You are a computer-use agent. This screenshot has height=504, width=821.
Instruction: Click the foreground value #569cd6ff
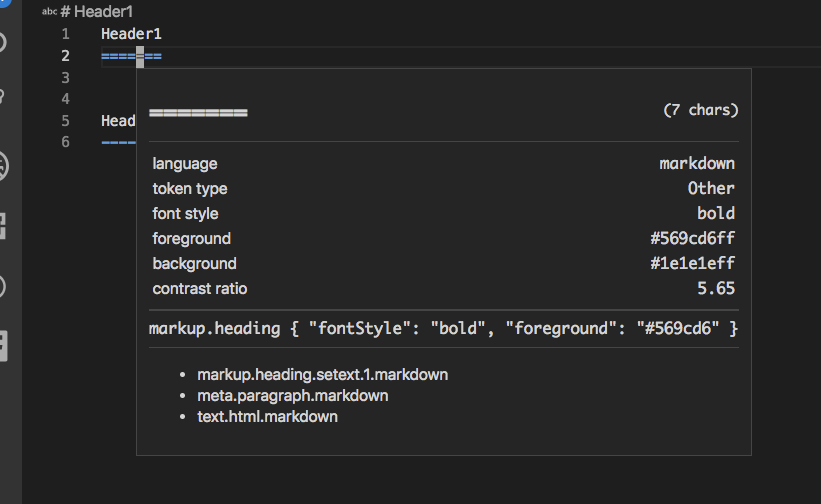tap(692, 239)
